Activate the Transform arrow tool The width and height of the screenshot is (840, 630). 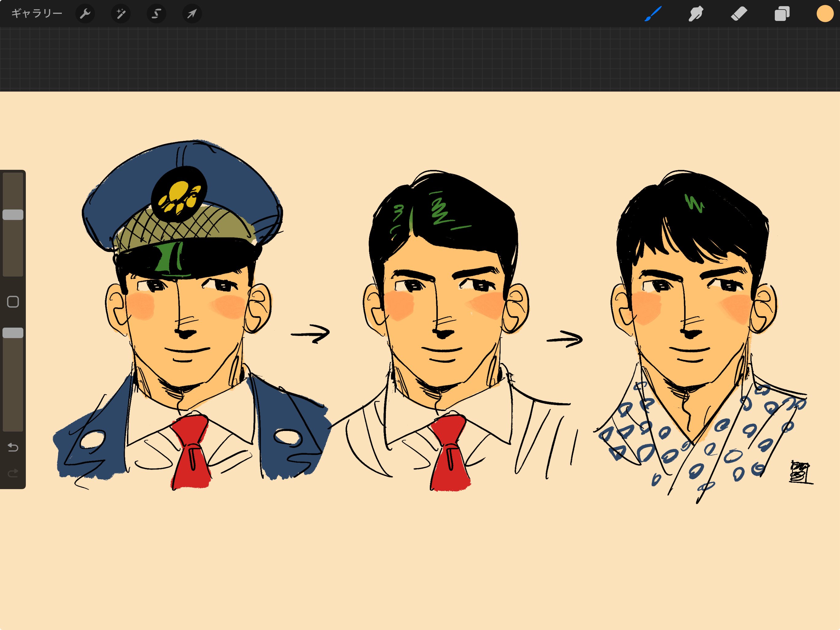tap(192, 14)
